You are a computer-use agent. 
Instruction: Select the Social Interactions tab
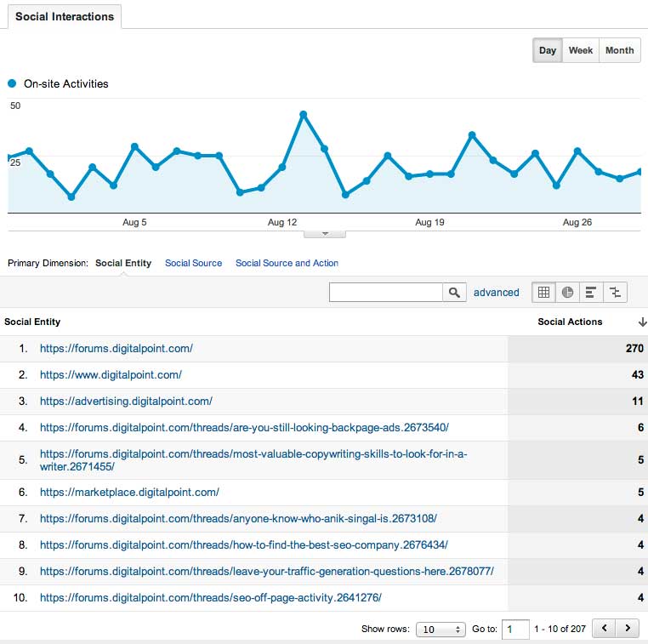65,17
